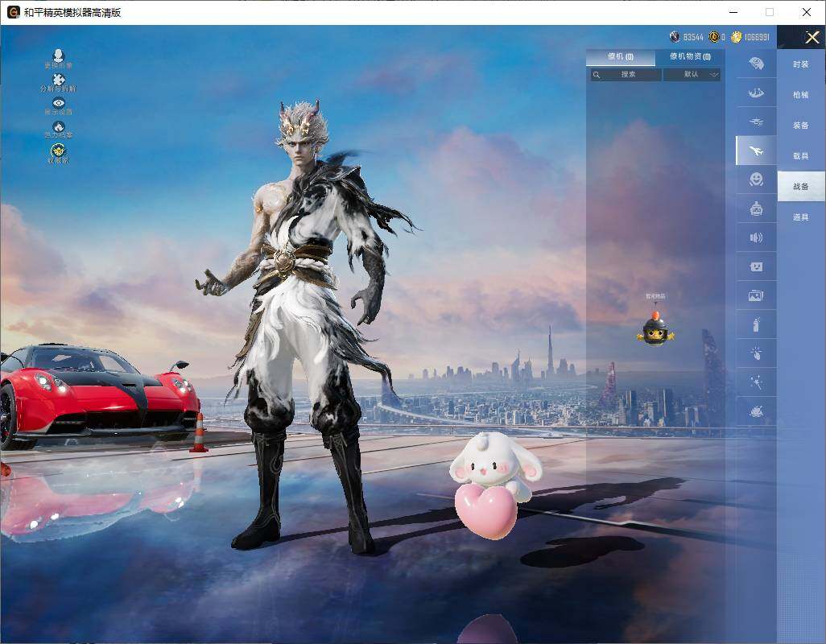The width and height of the screenshot is (826, 644).
Task: Select the skydiving pose category icon
Action: point(757,93)
